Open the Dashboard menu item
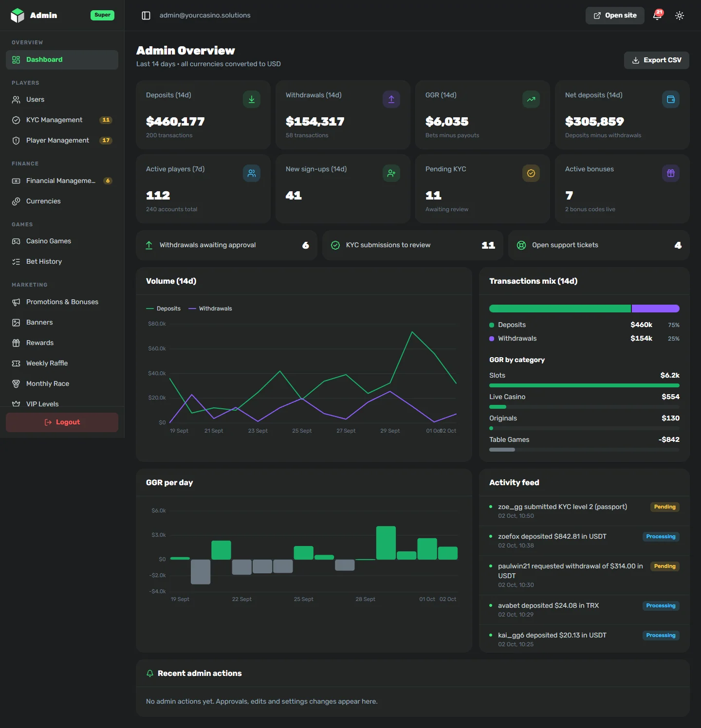 [x=62, y=60]
